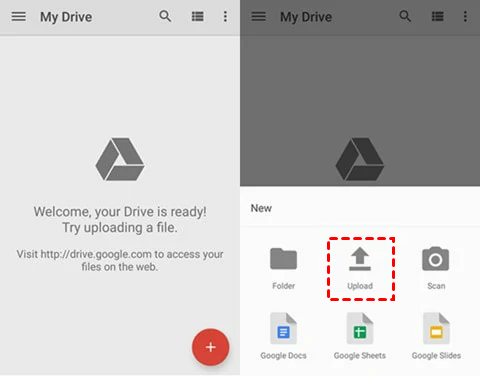This screenshot has height=376, width=480.
Task: Create a new Folder
Action: [283, 268]
